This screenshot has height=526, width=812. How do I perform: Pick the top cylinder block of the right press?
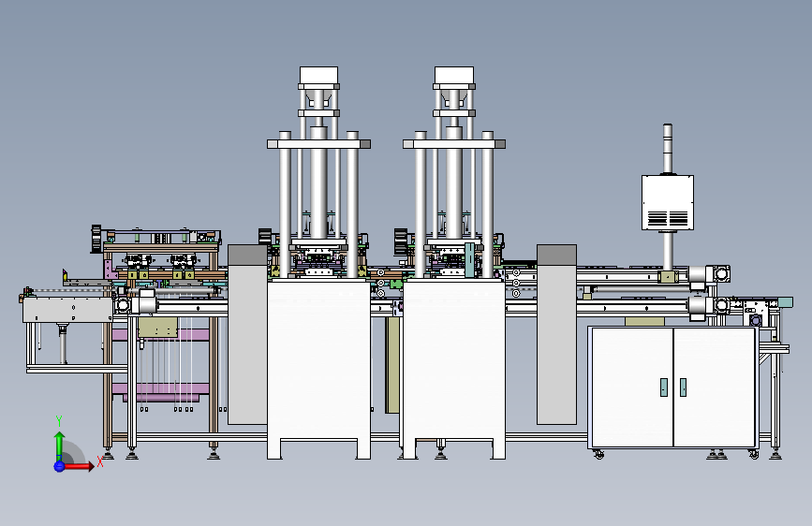(454, 75)
